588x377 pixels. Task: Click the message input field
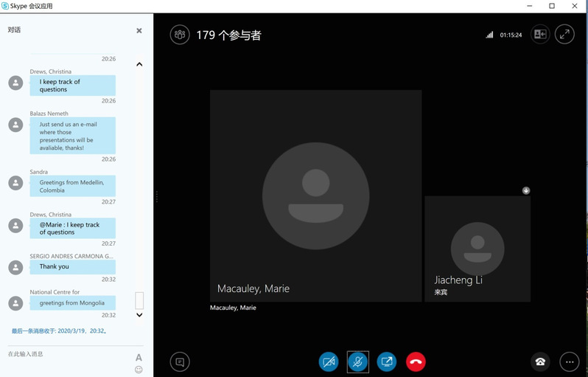pyautogui.click(x=66, y=355)
